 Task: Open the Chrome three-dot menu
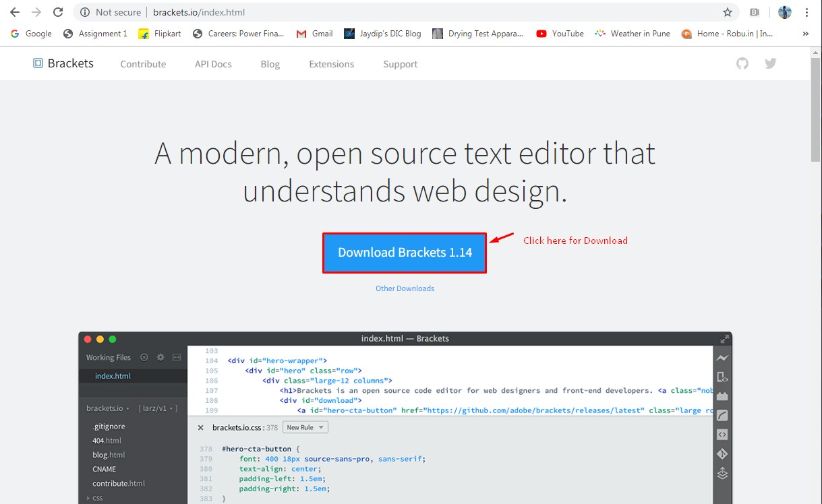pyautogui.click(x=806, y=12)
